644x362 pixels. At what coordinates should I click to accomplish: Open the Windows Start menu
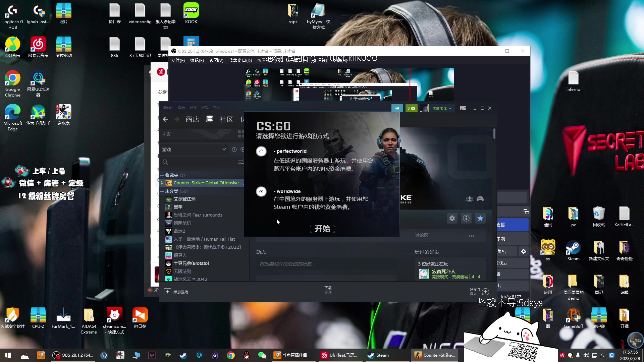pyautogui.click(x=8, y=355)
